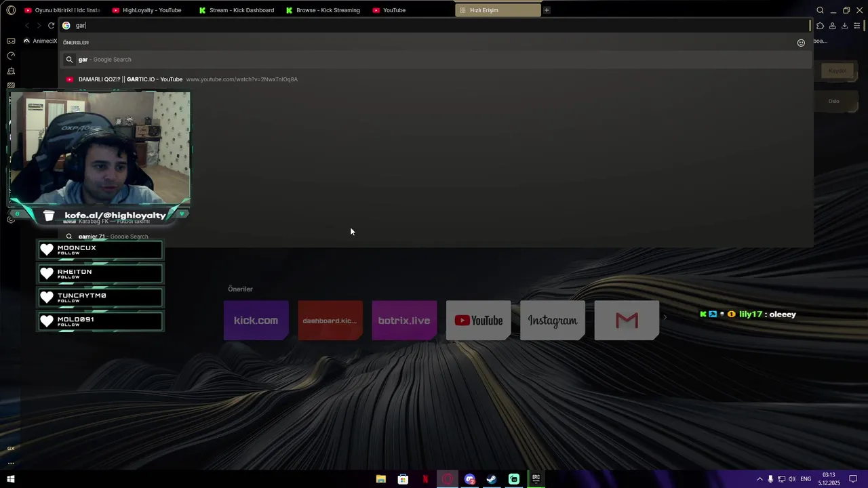Go back with the back arrow
The image size is (868, 488).
(27, 26)
